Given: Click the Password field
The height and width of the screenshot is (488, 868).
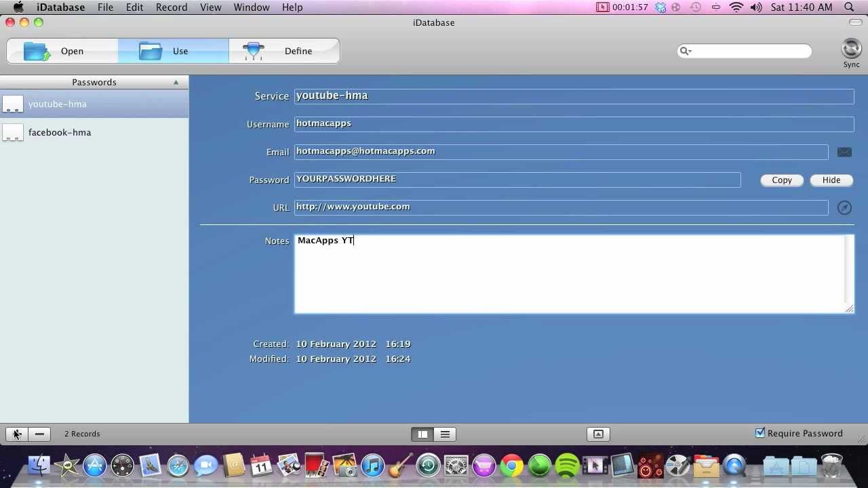Looking at the screenshot, I should (517, 180).
